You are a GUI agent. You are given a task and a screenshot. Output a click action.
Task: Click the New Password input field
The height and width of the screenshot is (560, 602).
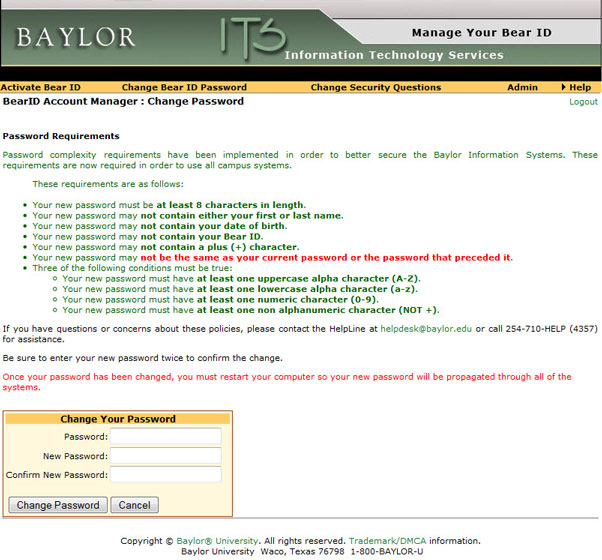point(166,456)
